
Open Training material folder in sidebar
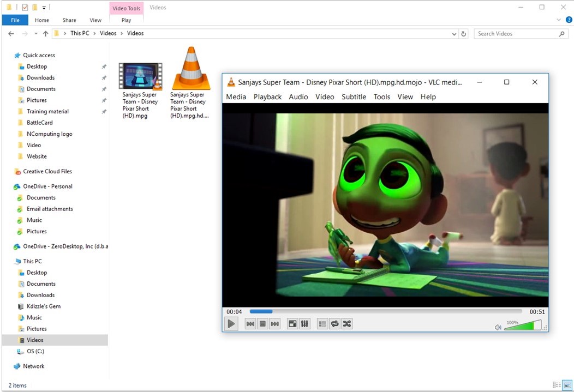(x=47, y=112)
